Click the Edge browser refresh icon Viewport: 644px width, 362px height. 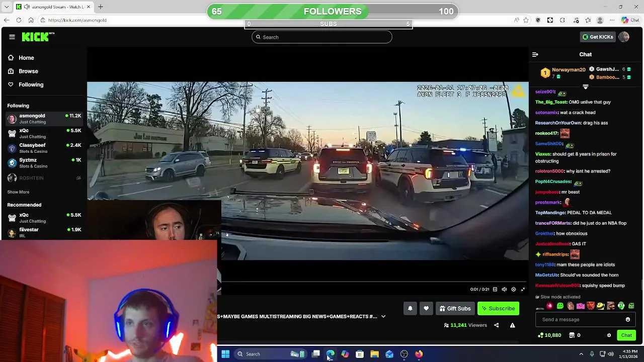point(19,20)
